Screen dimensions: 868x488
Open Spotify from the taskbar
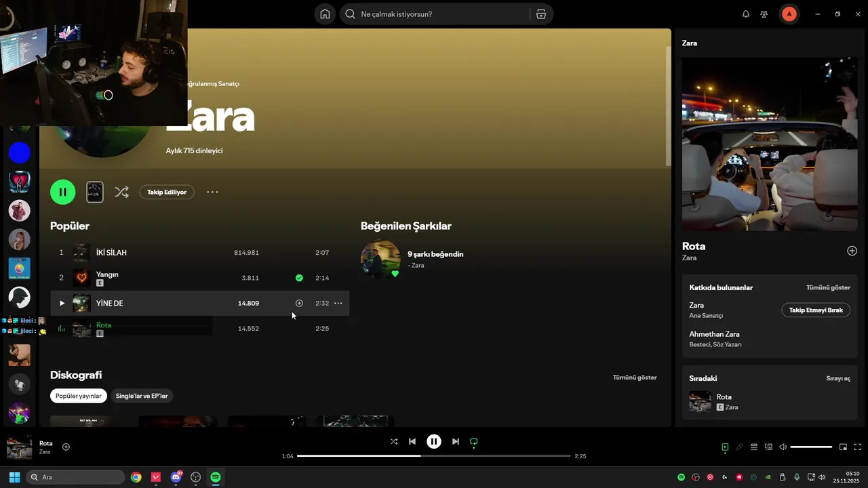point(216,477)
